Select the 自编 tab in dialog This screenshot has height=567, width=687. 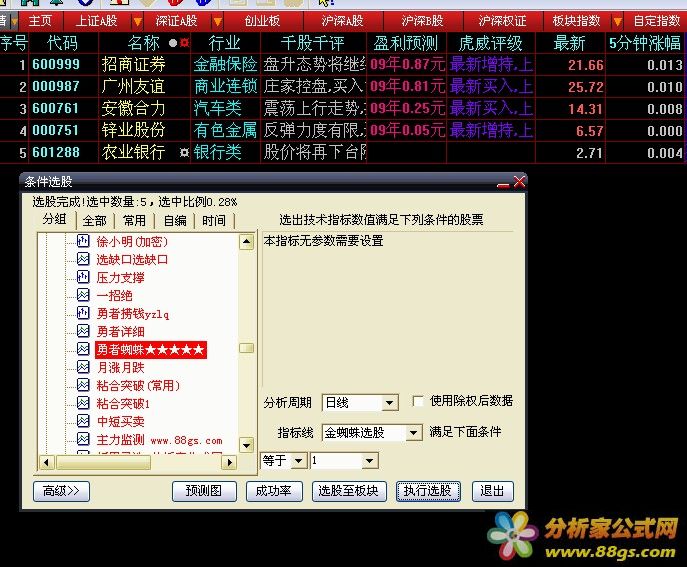[x=175, y=220]
